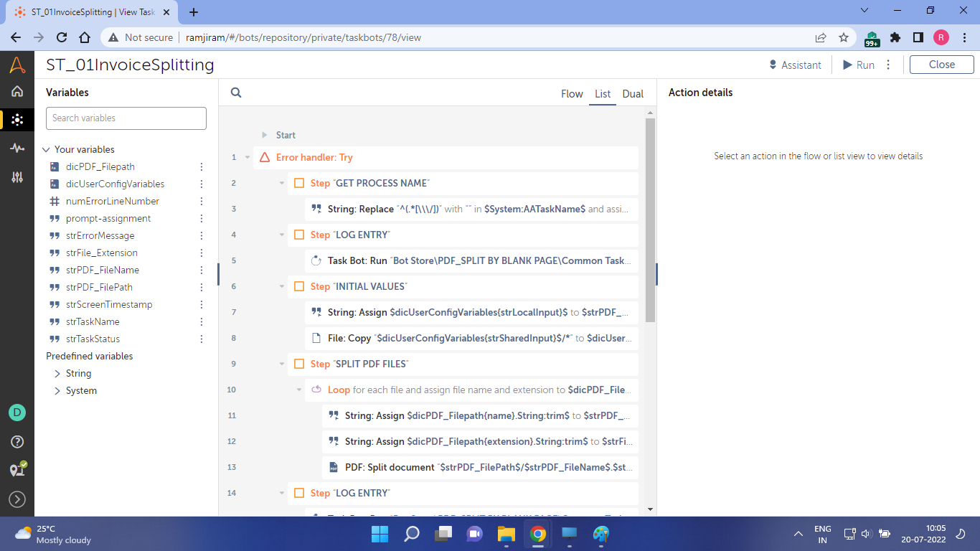
Task: Toggle checkbox for Step INITIAL VALUES
Action: coord(299,286)
